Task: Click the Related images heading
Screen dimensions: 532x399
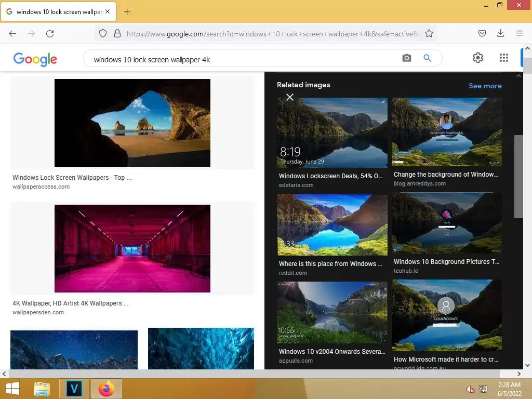Action: tap(303, 85)
